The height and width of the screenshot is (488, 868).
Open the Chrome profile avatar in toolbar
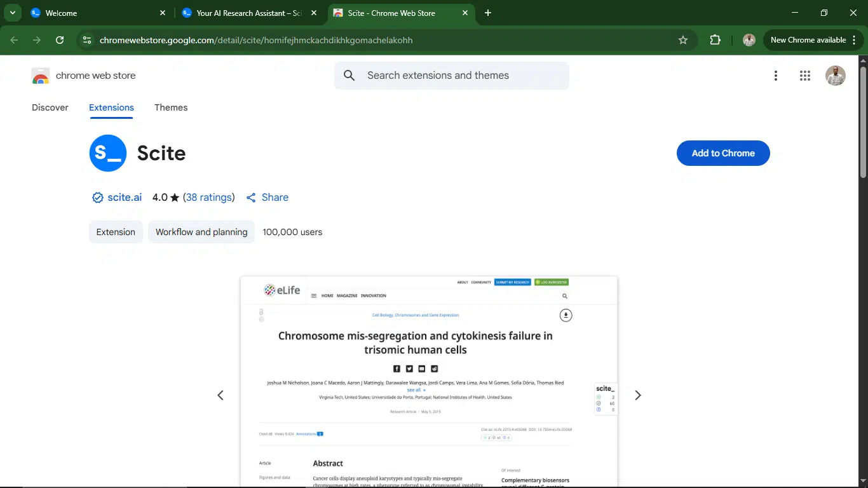pos(749,40)
